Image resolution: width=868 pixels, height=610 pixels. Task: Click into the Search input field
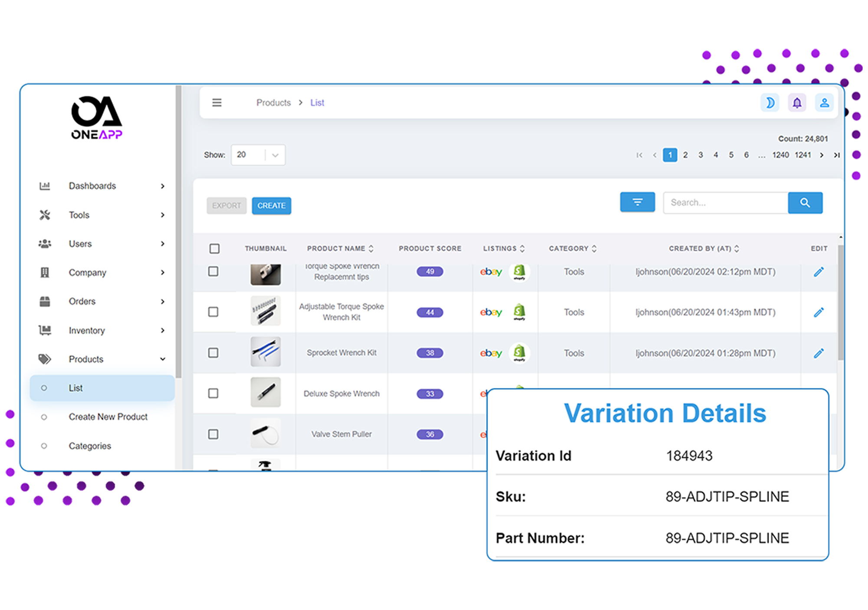point(725,203)
